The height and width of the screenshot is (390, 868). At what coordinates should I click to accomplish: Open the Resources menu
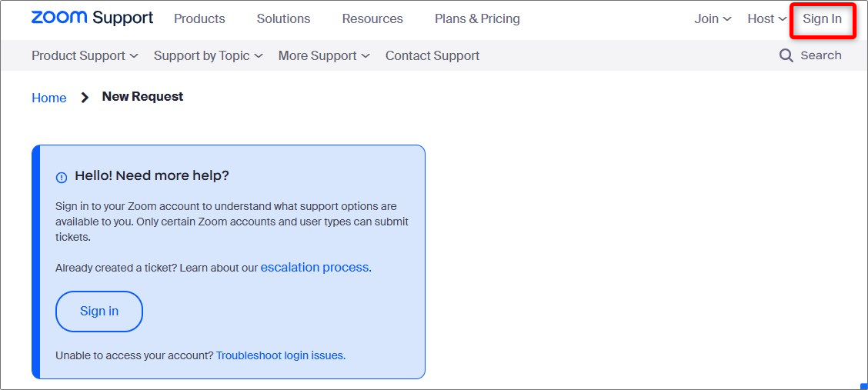[x=372, y=18]
